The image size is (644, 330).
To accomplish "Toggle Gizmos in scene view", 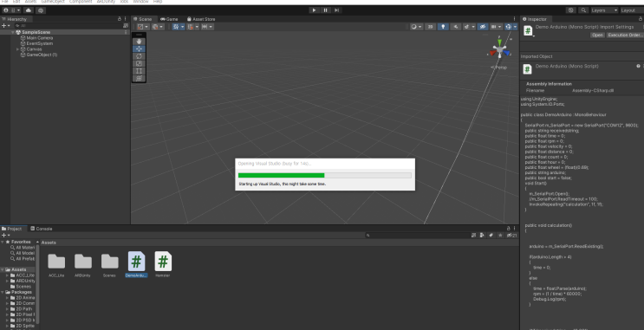I will tap(509, 27).
